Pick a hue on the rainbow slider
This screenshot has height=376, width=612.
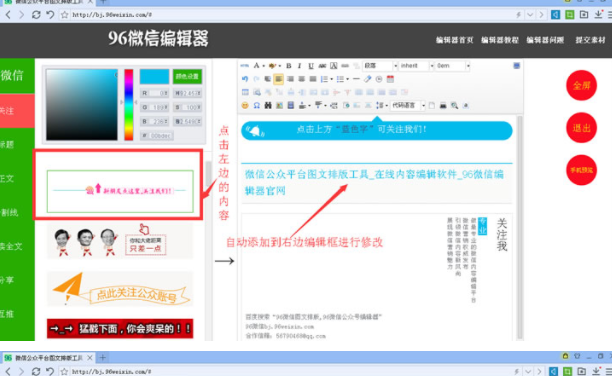pos(129,105)
